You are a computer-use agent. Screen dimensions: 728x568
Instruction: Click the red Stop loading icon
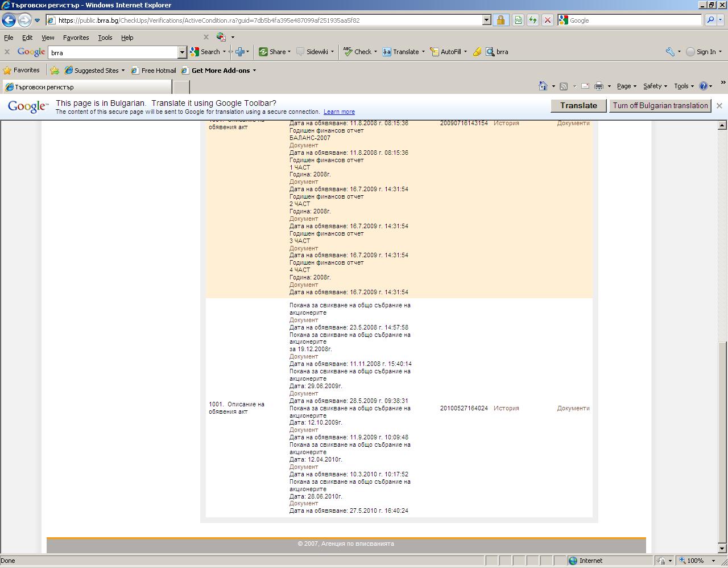547,20
